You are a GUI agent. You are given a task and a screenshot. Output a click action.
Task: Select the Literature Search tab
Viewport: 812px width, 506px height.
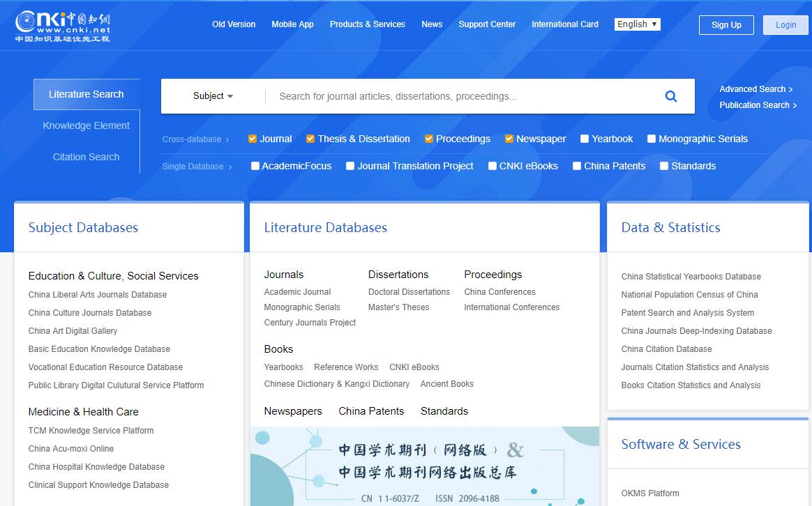click(x=87, y=94)
